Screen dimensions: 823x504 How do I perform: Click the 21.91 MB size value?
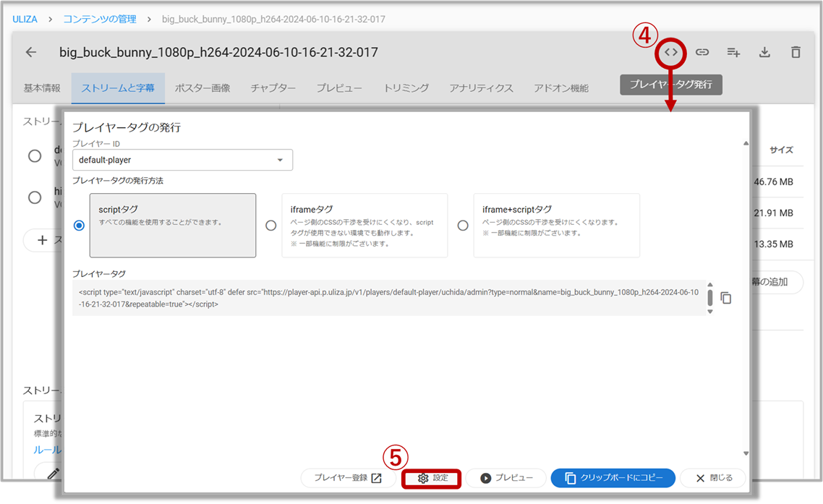pos(773,213)
